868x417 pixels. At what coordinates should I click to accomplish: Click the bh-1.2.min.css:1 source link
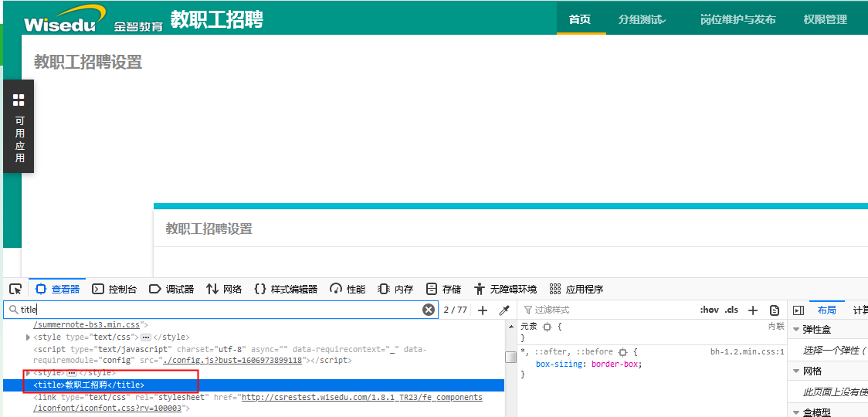coord(748,351)
